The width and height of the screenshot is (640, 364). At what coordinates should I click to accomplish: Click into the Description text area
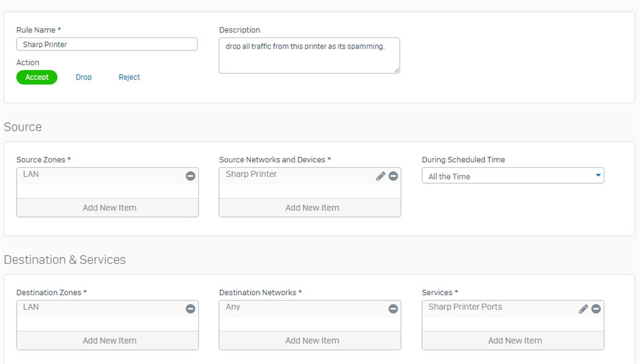[x=310, y=56]
